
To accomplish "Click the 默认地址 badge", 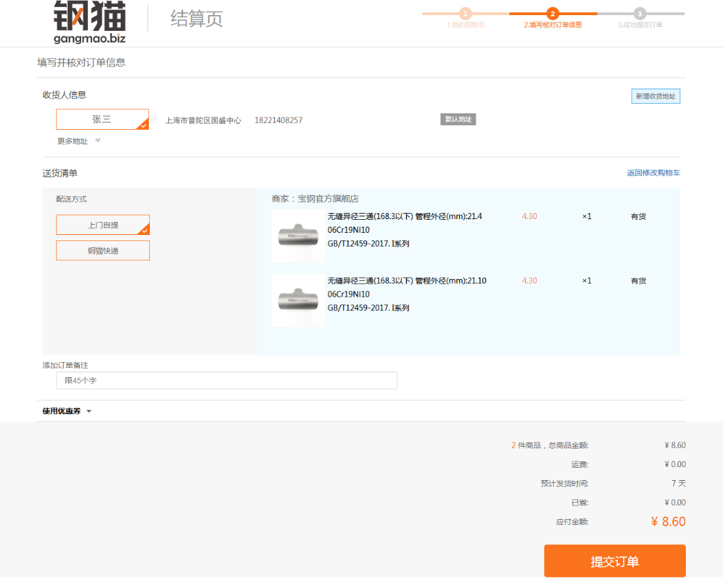I will 458,120.
